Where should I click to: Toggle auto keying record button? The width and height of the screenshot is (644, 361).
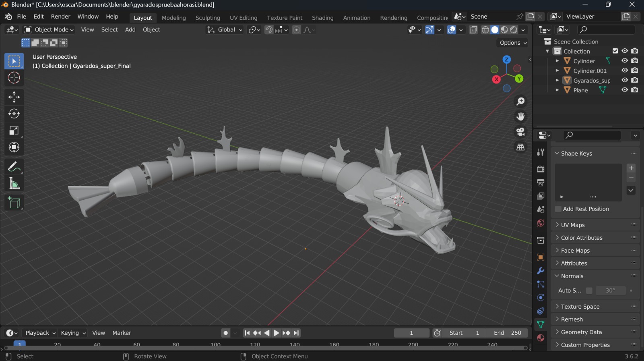(226, 333)
